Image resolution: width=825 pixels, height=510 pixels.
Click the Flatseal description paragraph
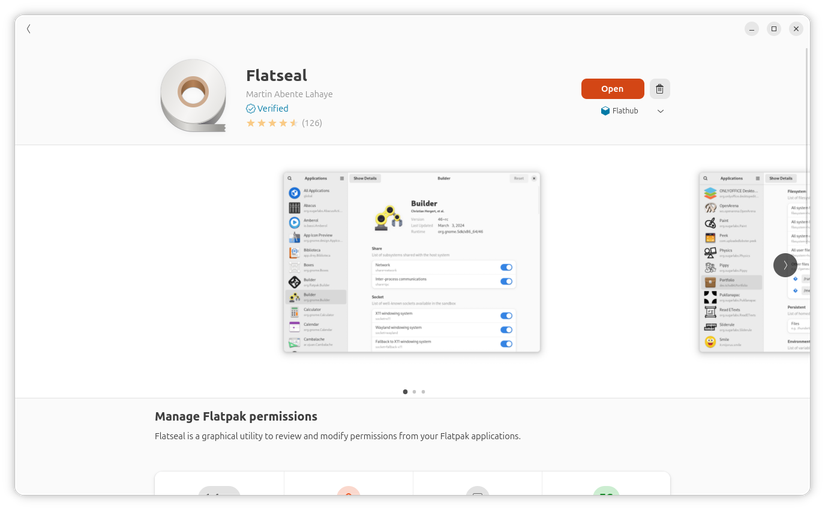(337, 436)
